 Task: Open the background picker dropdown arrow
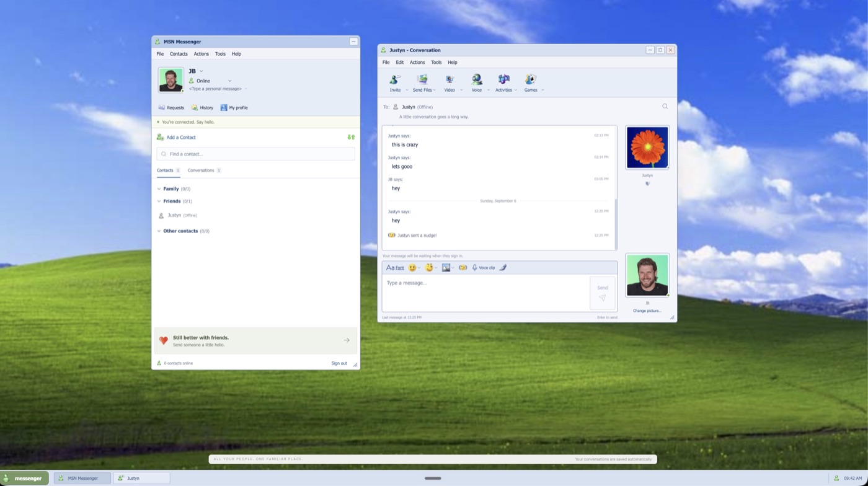[453, 268]
